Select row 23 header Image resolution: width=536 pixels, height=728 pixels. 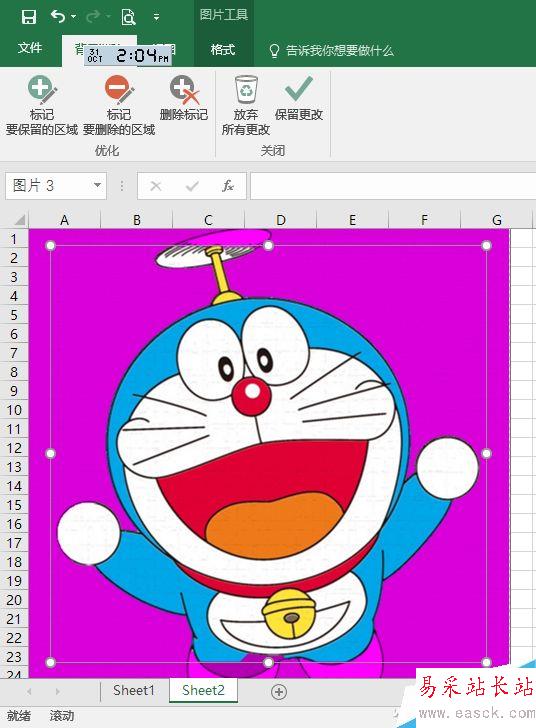[14, 657]
